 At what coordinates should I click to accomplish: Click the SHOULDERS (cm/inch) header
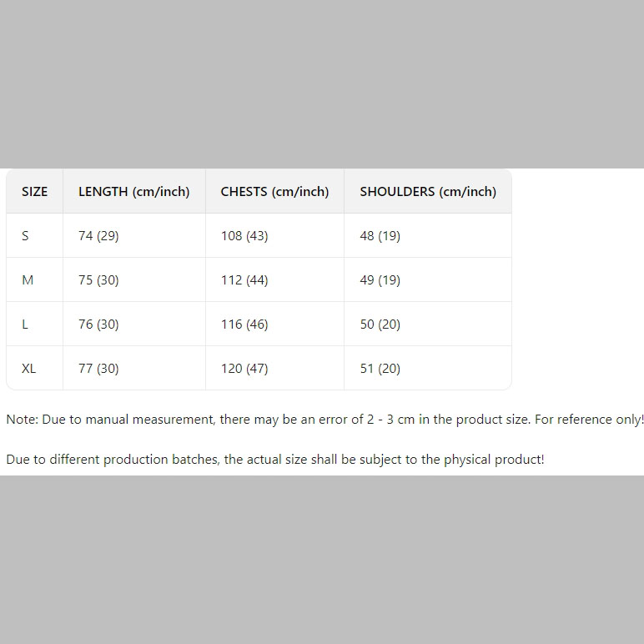pos(428,191)
